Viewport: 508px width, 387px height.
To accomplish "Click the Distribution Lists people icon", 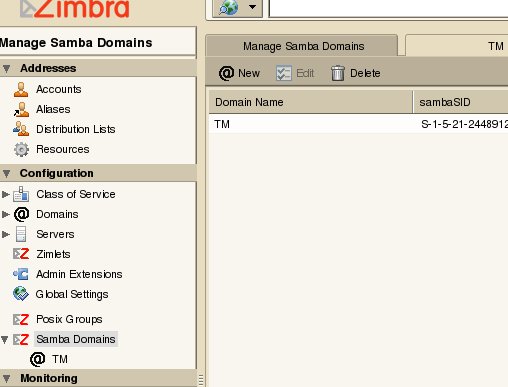I will pyautogui.click(x=21, y=129).
